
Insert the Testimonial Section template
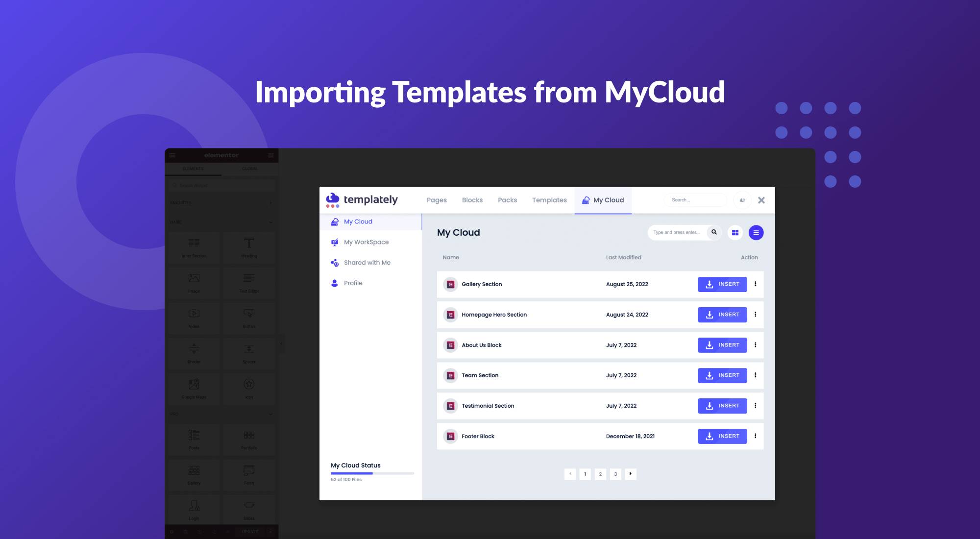tap(722, 406)
